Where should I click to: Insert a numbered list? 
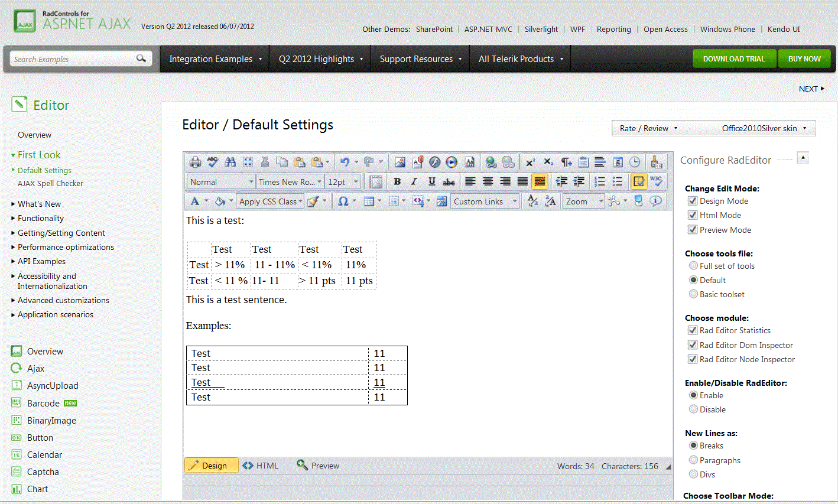pyautogui.click(x=600, y=181)
